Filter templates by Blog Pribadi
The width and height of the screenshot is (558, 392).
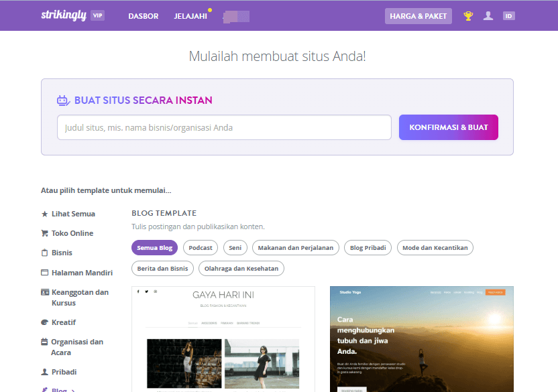coord(368,247)
